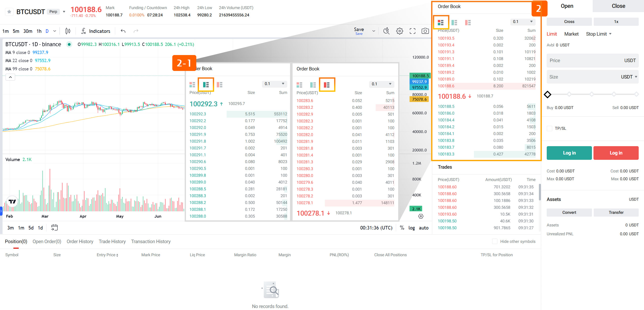Select the Market order type

pos(571,34)
